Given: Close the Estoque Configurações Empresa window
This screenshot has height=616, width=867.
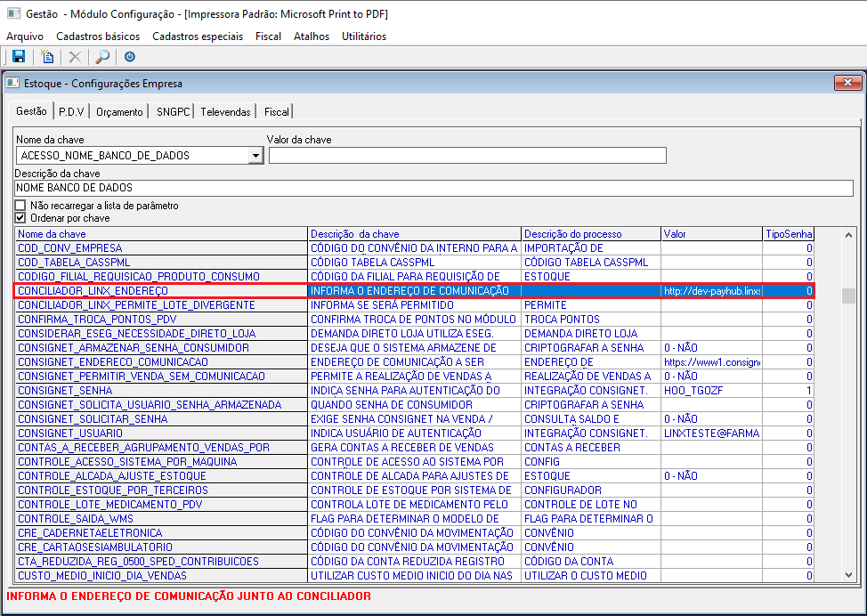Looking at the screenshot, I should tap(847, 83).
